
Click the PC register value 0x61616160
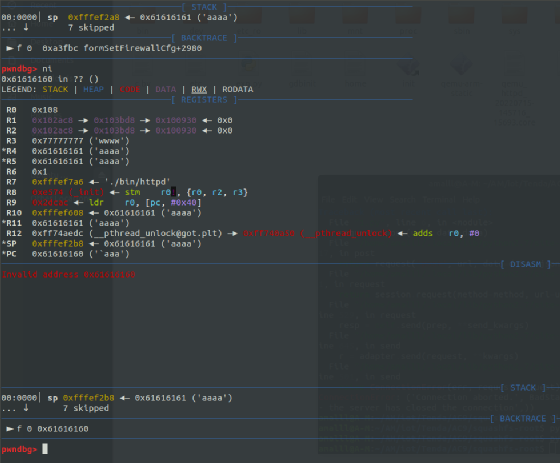pos(58,254)
